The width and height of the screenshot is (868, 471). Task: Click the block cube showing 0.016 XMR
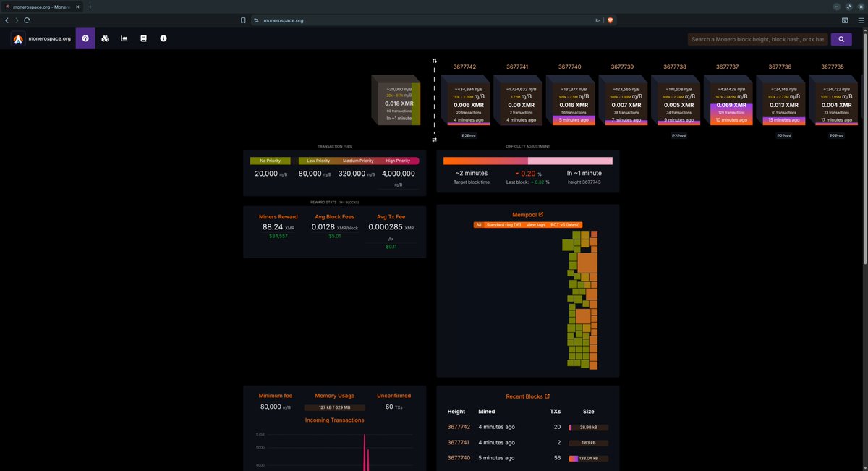[569, 101]
